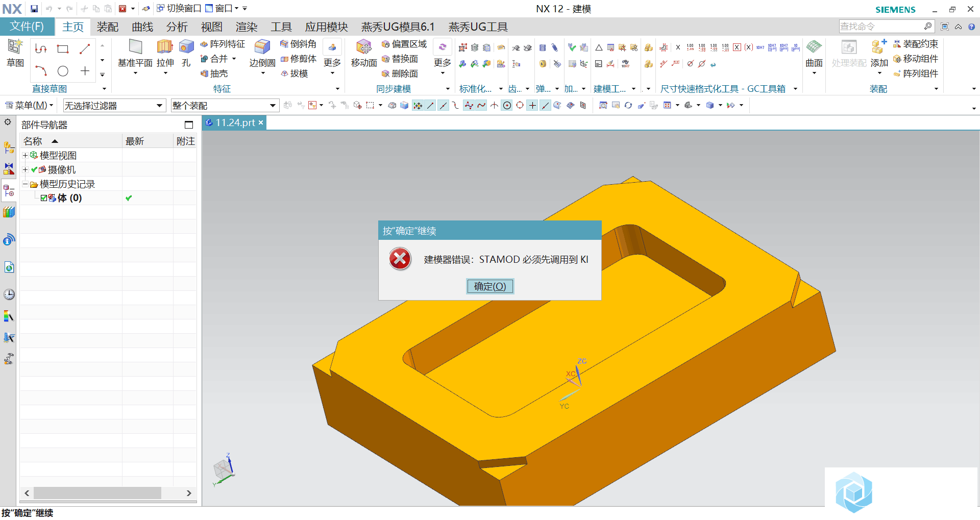The height and width of the screenshot is (520, 980).
Task: Click the 抽壳 shell button
Action: [214, 73]
